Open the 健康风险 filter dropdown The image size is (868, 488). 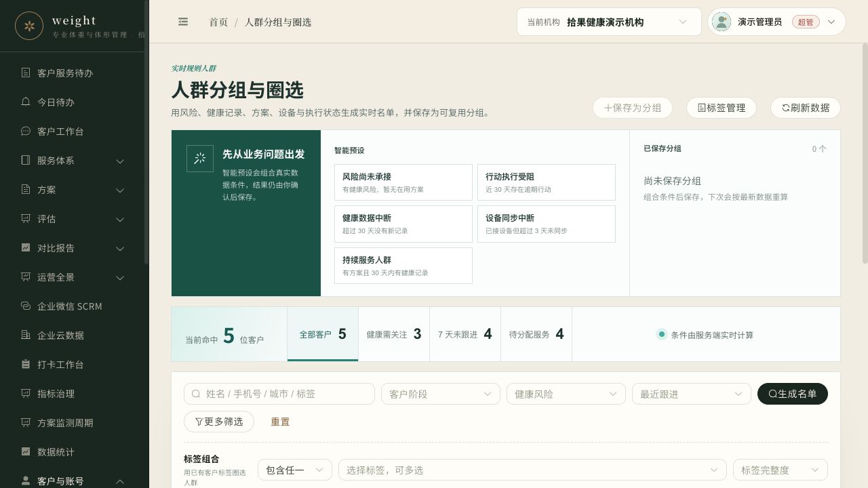(566, 394)
